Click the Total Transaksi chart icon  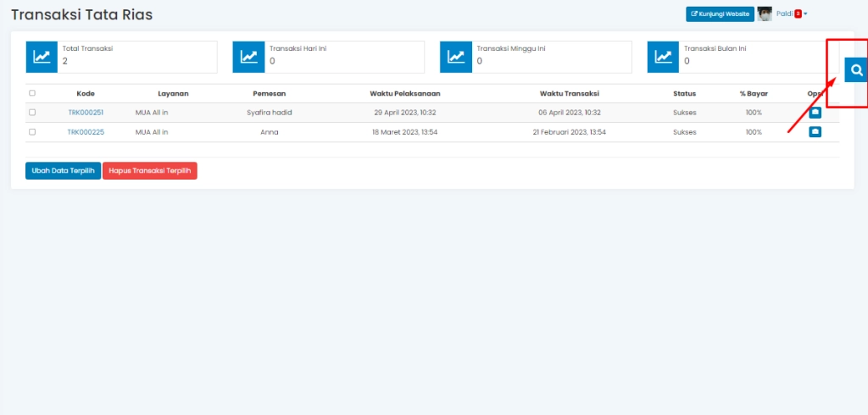(42, 57)
